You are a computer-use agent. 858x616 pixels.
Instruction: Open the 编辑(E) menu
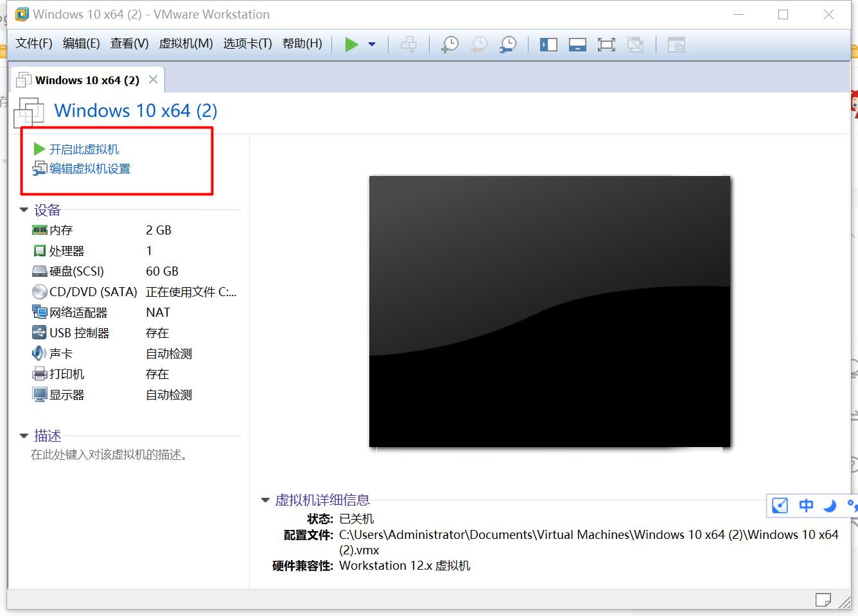pyautogui.click(x=82, y=43)
